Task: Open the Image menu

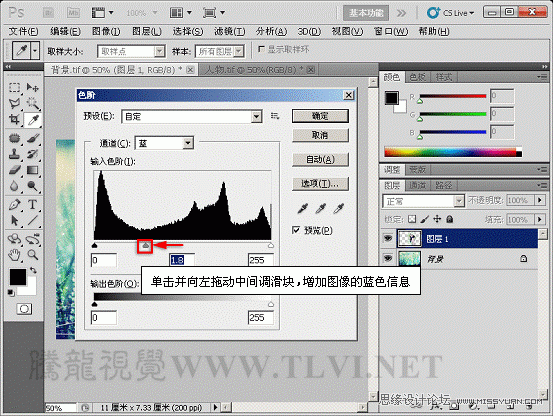Action: click(x=106, y=31)
